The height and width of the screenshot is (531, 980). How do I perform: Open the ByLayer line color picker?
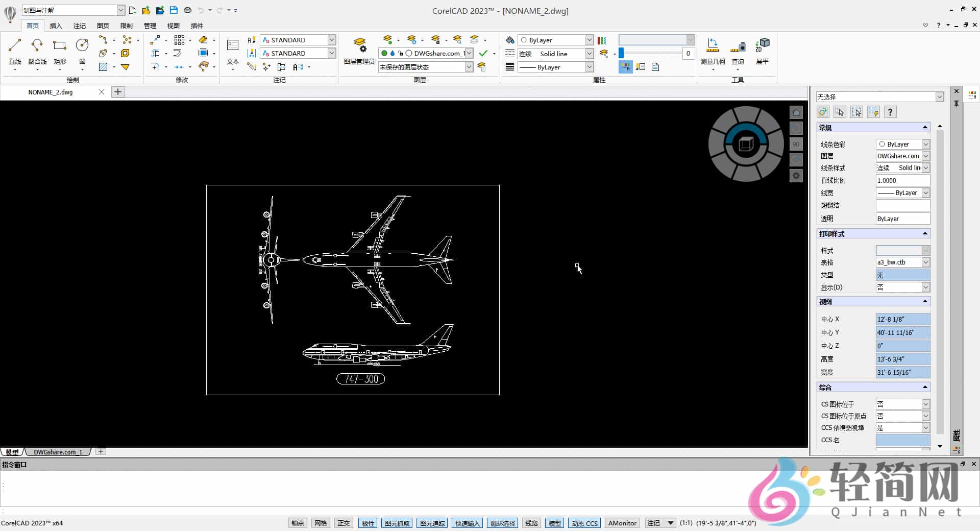click(589, 40)
